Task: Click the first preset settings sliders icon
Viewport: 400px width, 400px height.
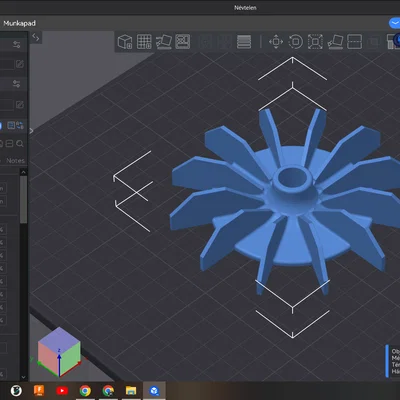Action: pyautogui.click(x=16, y=45)
